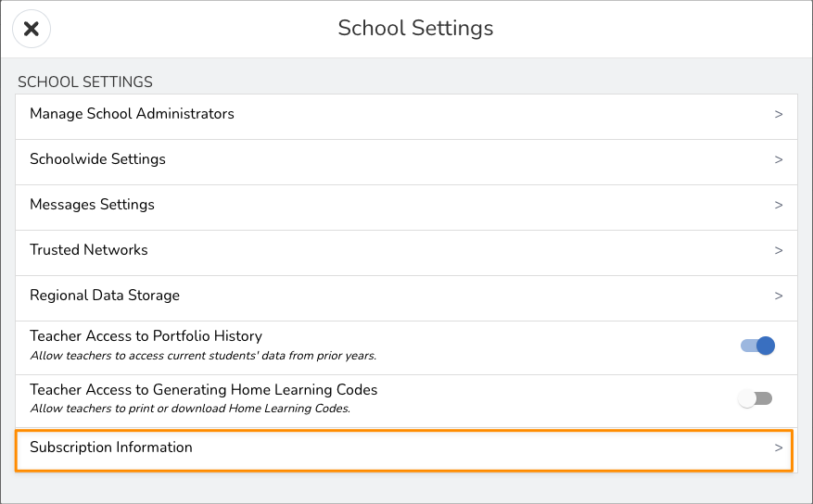Enable Teacher Access to Generating Home Learning Codes
This screenshot has width=813, height=504.
tap(755, 399)
